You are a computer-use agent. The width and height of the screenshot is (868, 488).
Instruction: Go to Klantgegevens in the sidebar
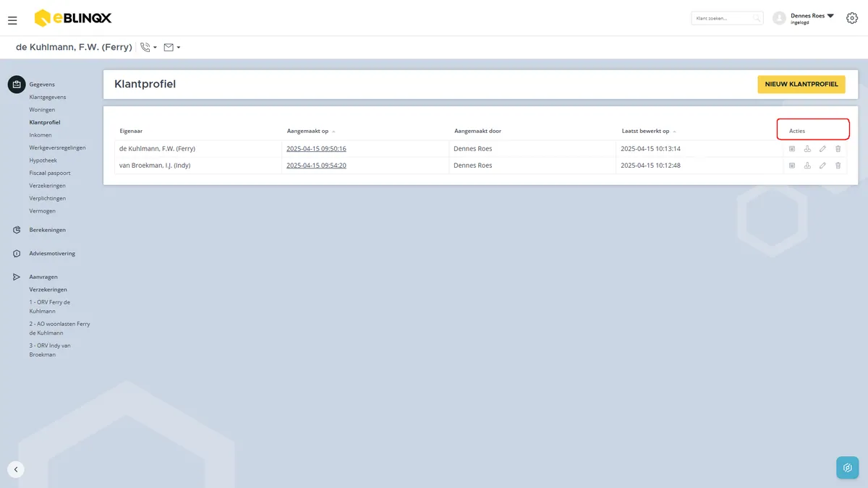48,97
